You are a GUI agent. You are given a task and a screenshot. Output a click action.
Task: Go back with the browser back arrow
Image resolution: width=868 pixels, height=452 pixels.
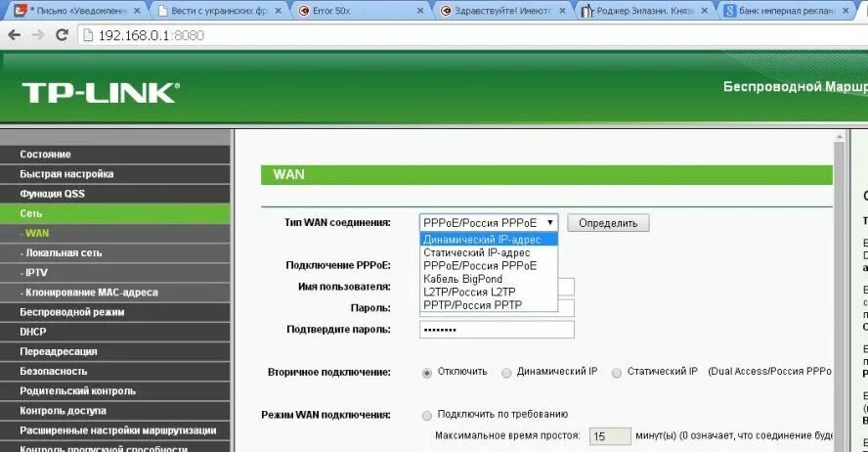[15, 35]
